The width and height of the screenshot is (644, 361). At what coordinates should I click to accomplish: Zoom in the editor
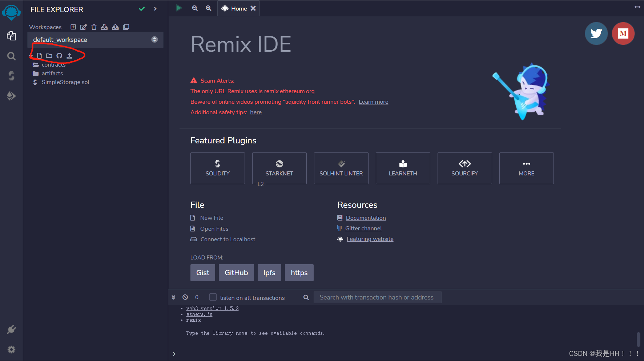tap(208, 8)
